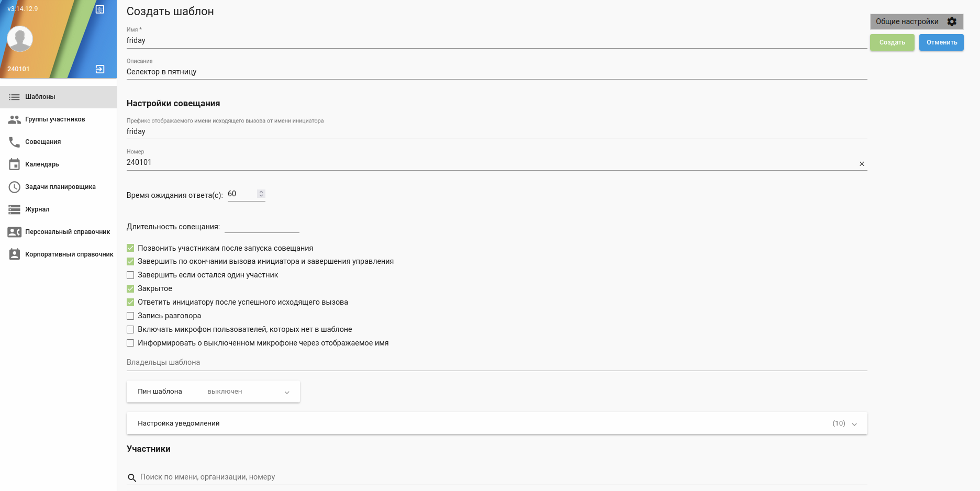Screen dimensions: 980x491
Task: Uncheck the Закрытое checkbox
Action: pyautogui.click(x=130, y=288)
